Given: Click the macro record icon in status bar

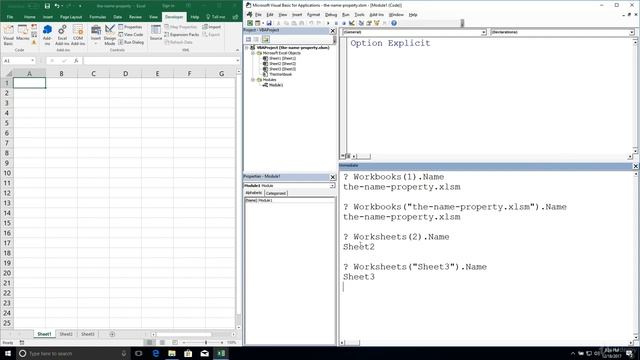Looking at the screenshot, I should point(22,342).
